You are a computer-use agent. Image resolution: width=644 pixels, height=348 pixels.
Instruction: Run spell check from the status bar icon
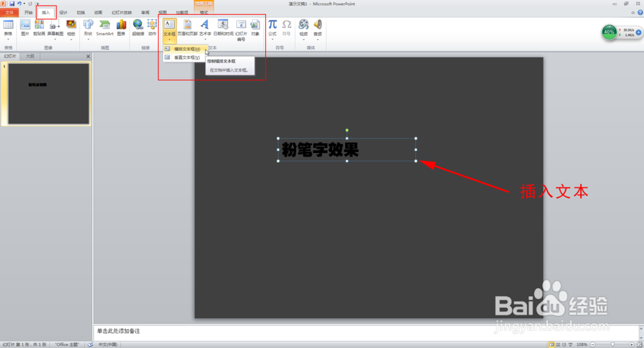[x=90, y=345]
